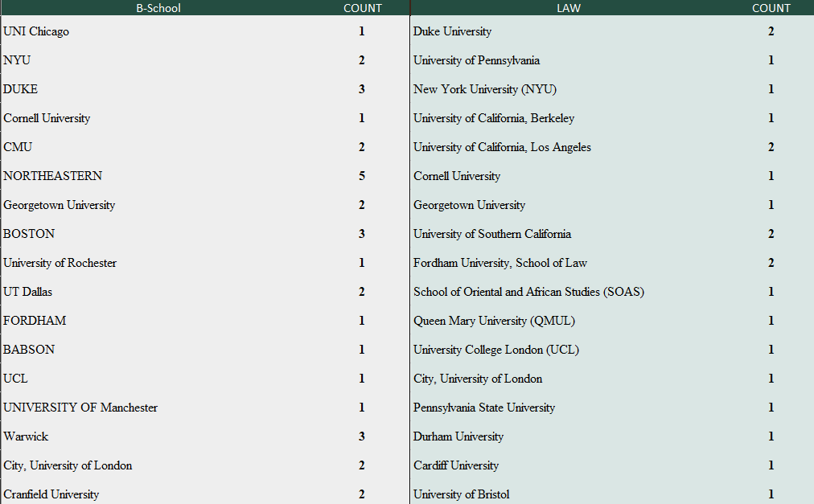Select the University of Rochester cell
The width and height of the screenshot is (814, 504).
[60, 263]
